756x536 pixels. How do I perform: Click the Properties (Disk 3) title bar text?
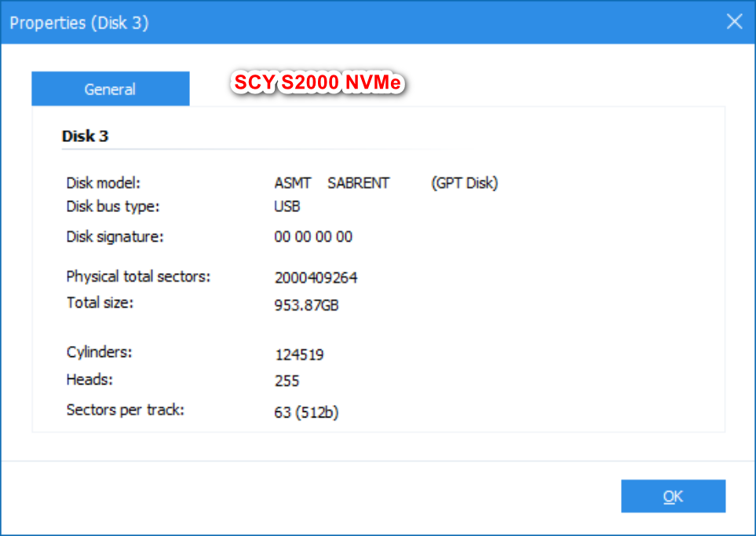point(79,23)
